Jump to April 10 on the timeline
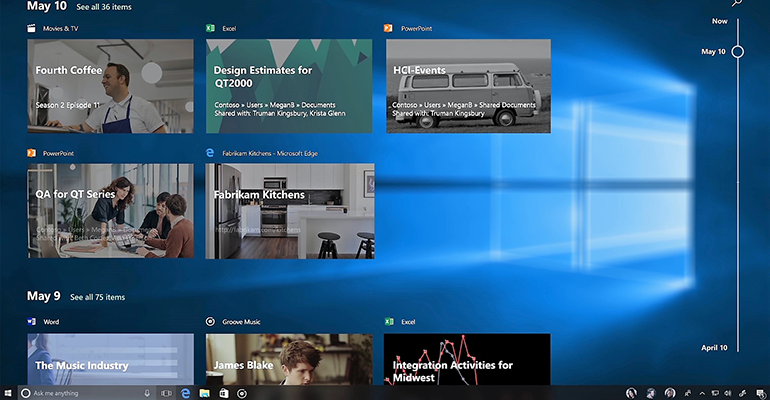The height and width of the screenshot is (400, 770). tap(714, 347)
